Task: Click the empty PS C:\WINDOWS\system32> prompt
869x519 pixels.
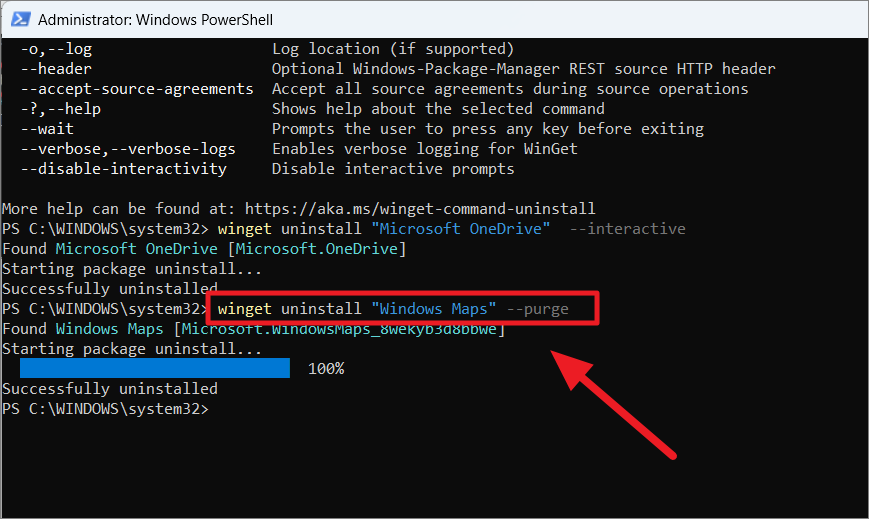Action: 105,409
